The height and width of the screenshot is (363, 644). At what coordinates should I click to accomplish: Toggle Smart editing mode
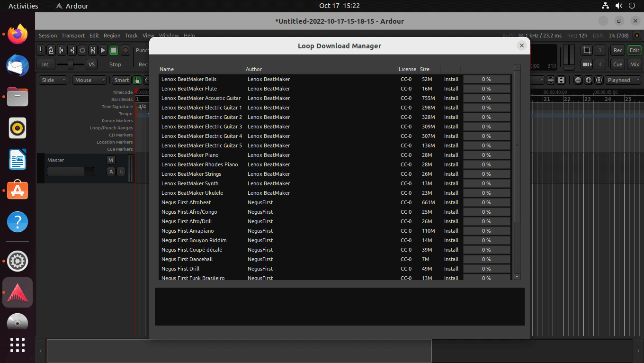(121, 80)
